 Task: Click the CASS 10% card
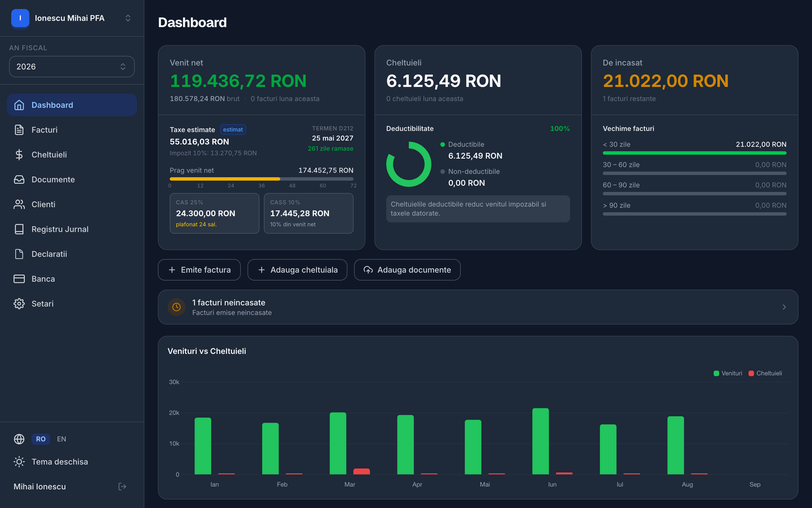[x=309, y=213]
